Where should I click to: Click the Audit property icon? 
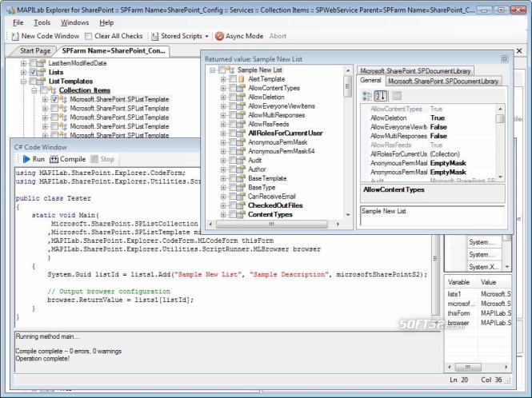(242, 160)
